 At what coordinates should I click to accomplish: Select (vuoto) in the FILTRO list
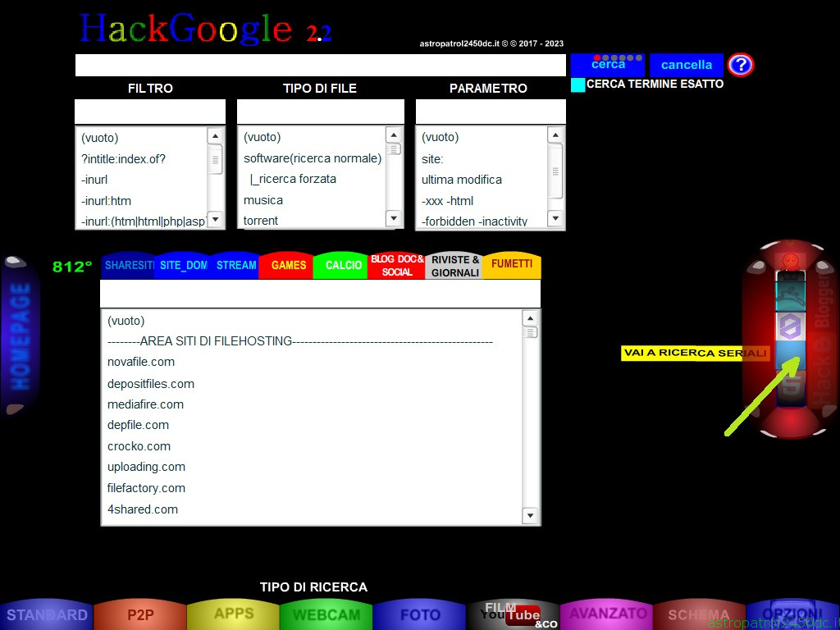[99, 138]
